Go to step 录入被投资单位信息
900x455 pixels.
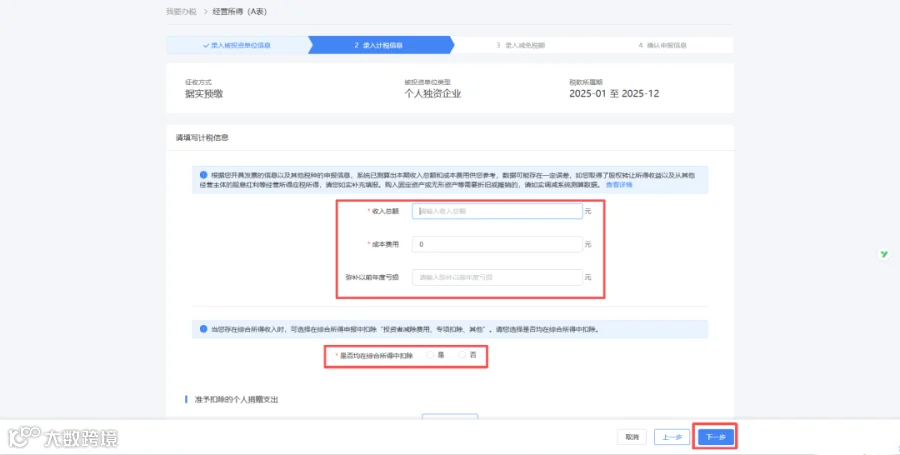coord(237,45)
